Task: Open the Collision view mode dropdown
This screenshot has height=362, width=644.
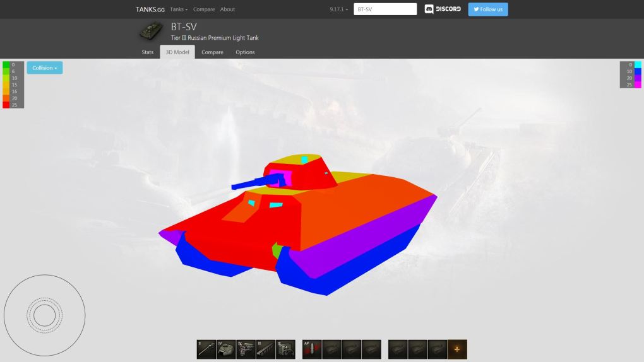Action: click(x=44, y=68)
